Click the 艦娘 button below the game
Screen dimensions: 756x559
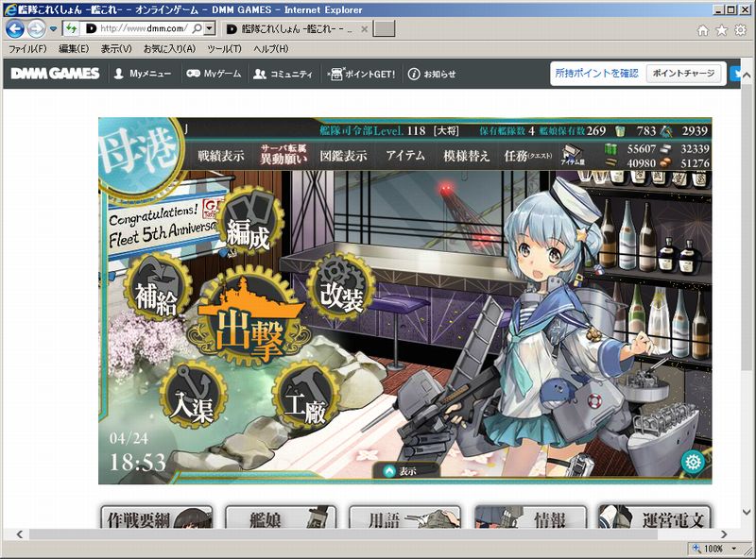[x=281, y=517]
